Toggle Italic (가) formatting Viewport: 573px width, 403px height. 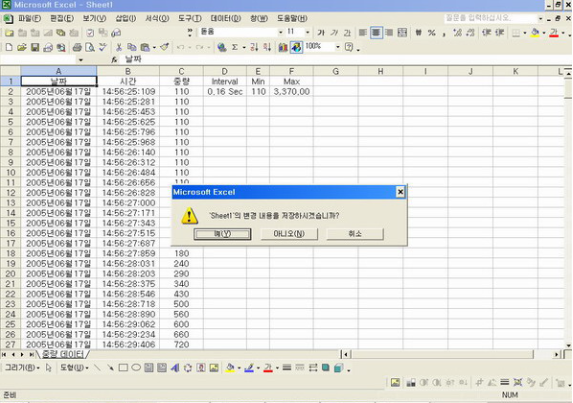coord(334,33)
